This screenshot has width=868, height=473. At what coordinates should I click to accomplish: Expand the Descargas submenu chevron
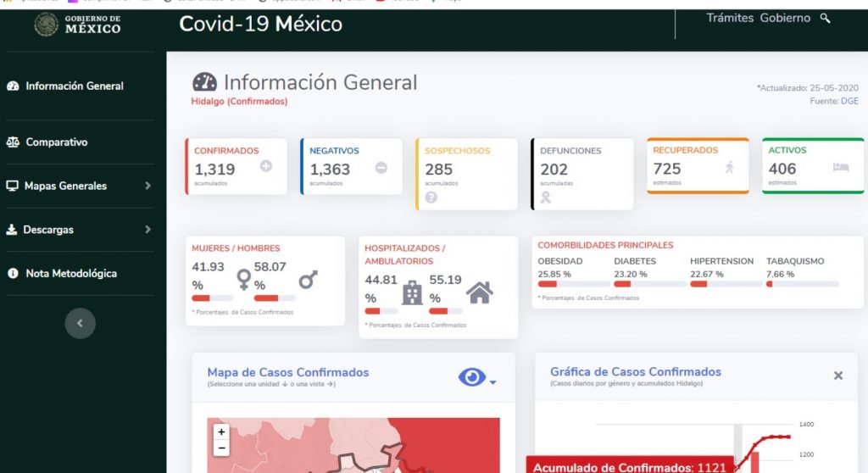click(147, 230)
